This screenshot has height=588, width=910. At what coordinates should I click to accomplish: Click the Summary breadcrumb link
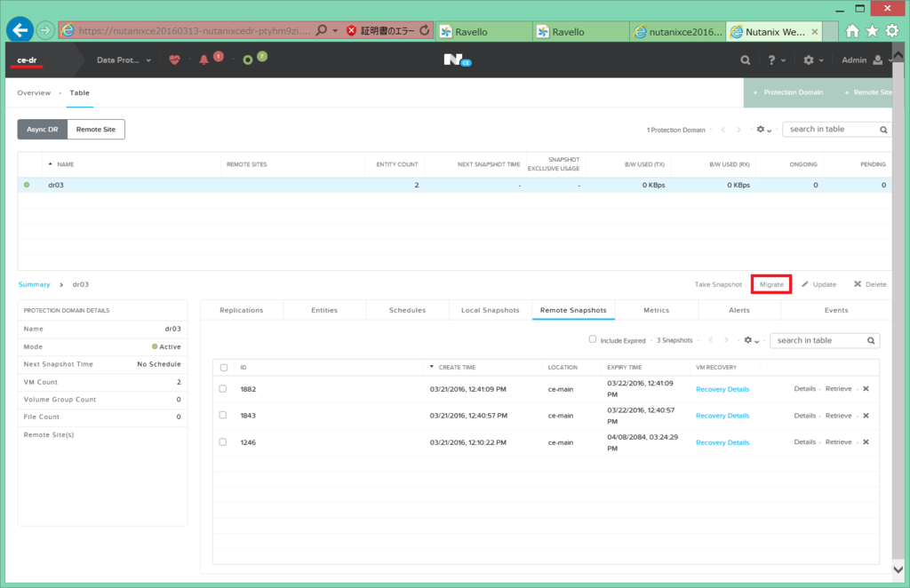[x=35, y=284]
